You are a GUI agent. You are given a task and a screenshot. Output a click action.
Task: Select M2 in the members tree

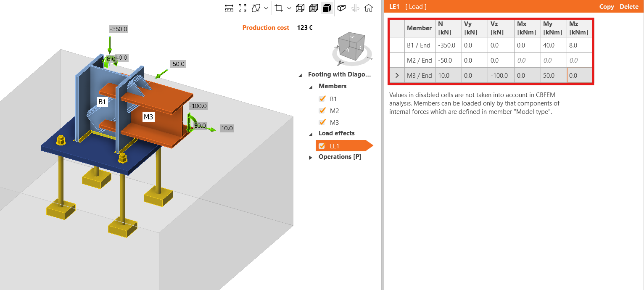pyautogui.click(x=334, y=111)
